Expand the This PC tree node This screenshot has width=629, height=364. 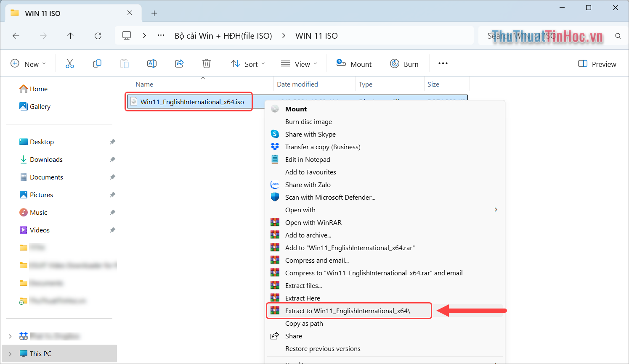click(x=10, y=353)
